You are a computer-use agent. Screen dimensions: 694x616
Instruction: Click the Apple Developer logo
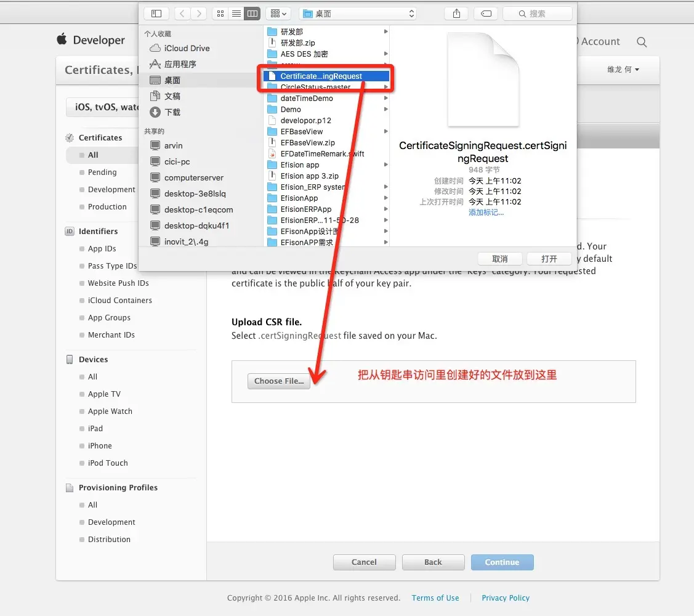click(x=91, y=40)
